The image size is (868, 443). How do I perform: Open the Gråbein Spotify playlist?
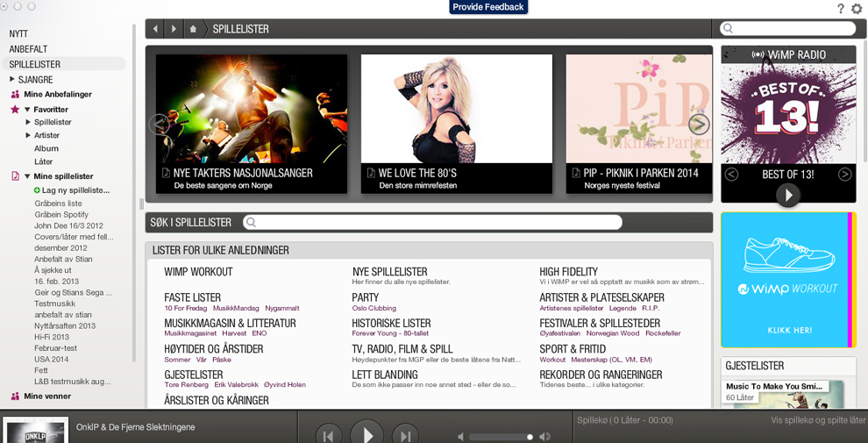tap(61, 214)
